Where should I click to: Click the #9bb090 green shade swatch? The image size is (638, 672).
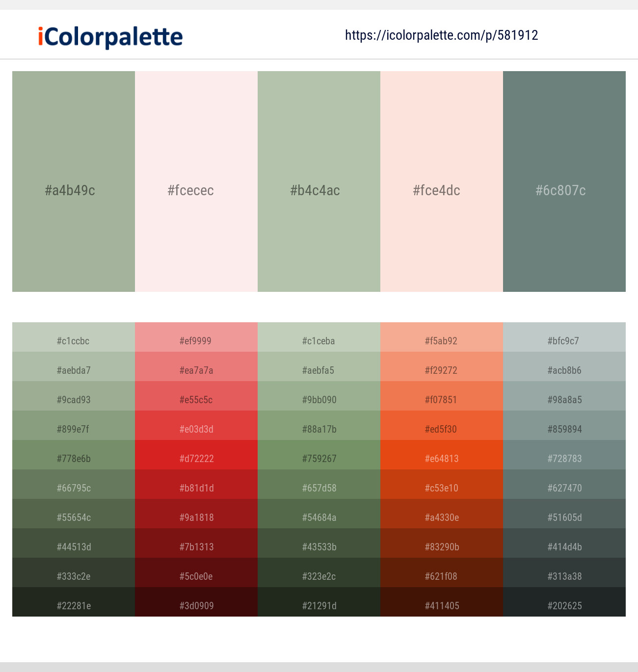(x=319, y=399)
